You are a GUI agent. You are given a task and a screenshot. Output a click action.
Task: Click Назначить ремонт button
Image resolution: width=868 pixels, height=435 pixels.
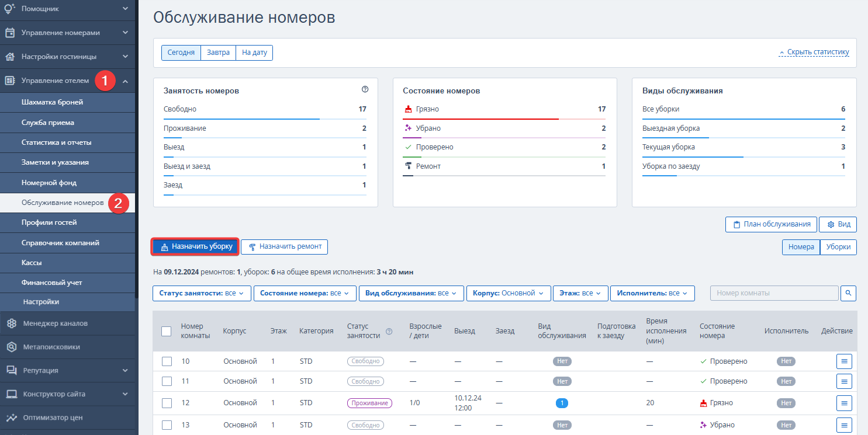pos(285,247)
